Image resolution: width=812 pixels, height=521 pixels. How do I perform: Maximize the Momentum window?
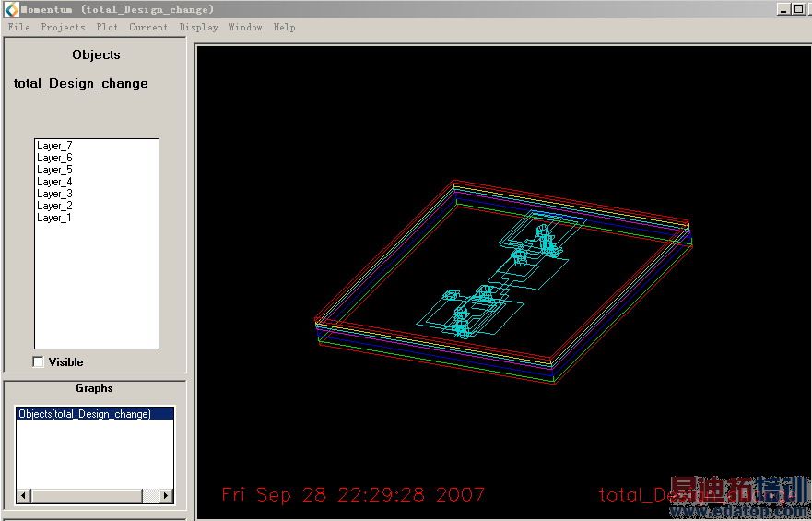(798, 9)
